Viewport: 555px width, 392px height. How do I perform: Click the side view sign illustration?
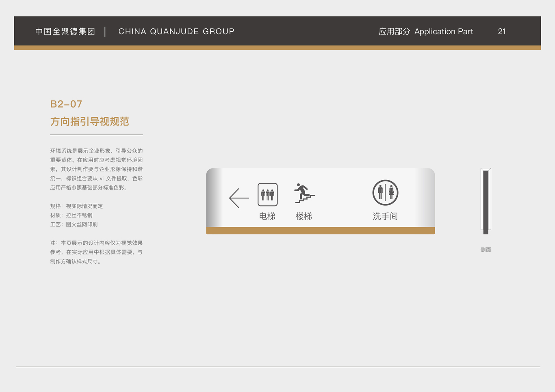[x=486, y=201]
